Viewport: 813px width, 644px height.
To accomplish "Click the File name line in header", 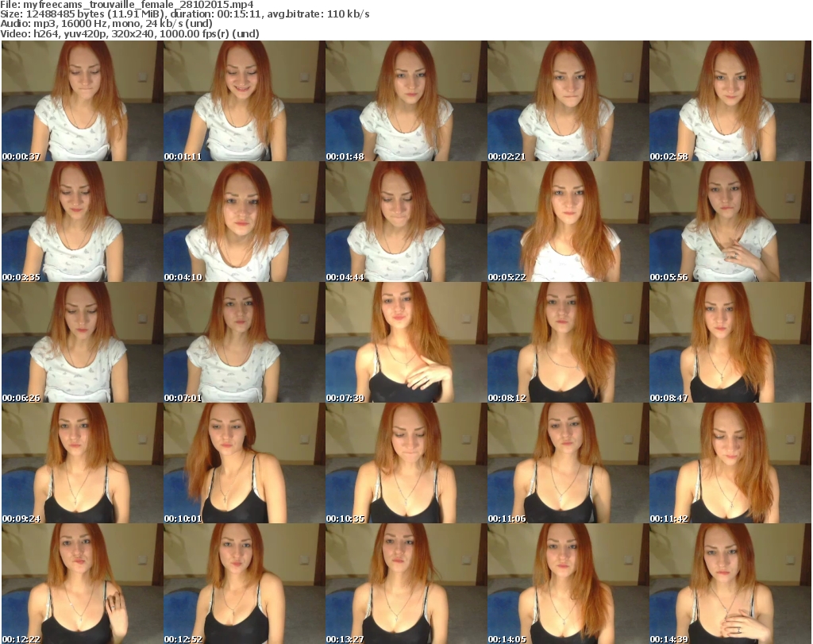I will coord(127,5).
